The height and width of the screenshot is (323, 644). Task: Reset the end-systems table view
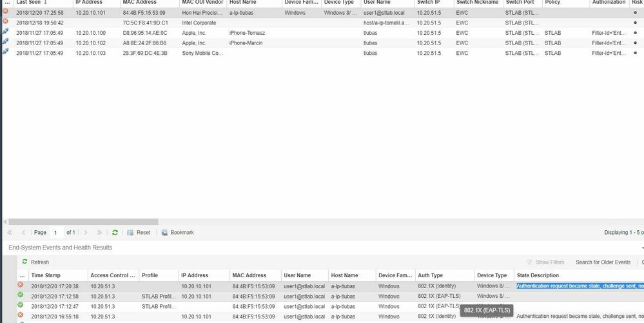pyautogui.click(x=139, y=232)
